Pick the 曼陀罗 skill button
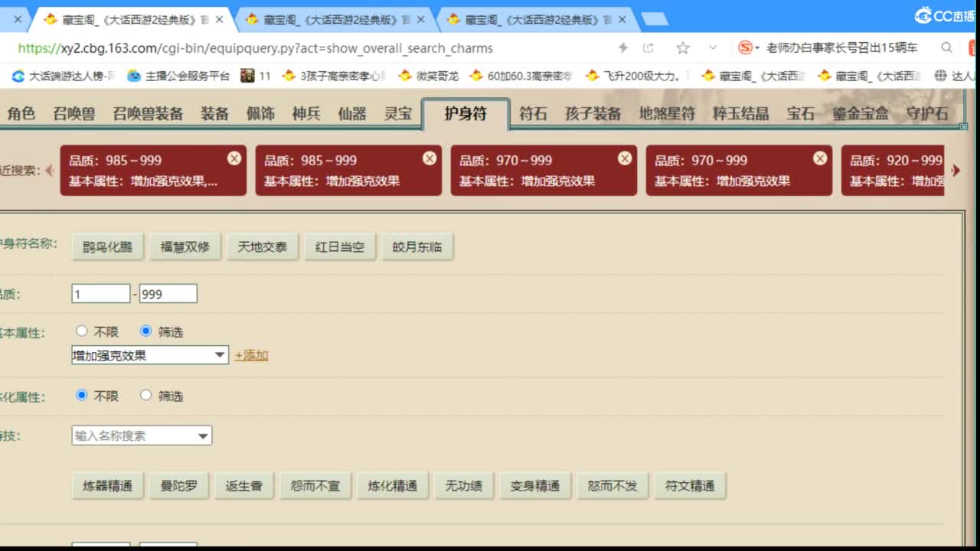 click(x=179, y=485)
